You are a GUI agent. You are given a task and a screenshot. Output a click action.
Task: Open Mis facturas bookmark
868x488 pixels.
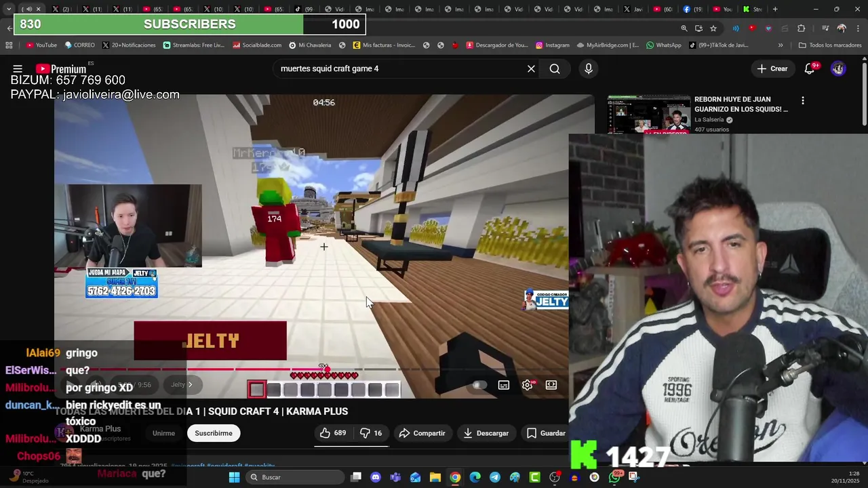coord(384,45)
